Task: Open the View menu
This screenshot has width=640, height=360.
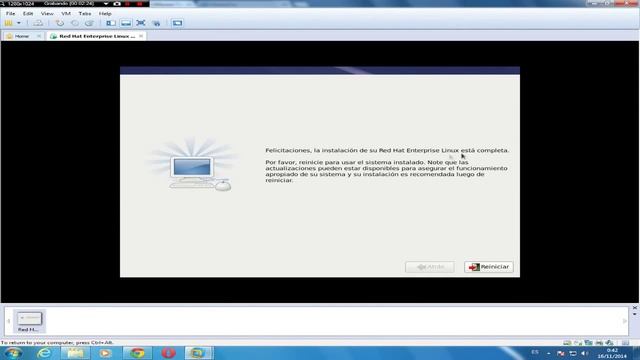Action: pos(47,13)
